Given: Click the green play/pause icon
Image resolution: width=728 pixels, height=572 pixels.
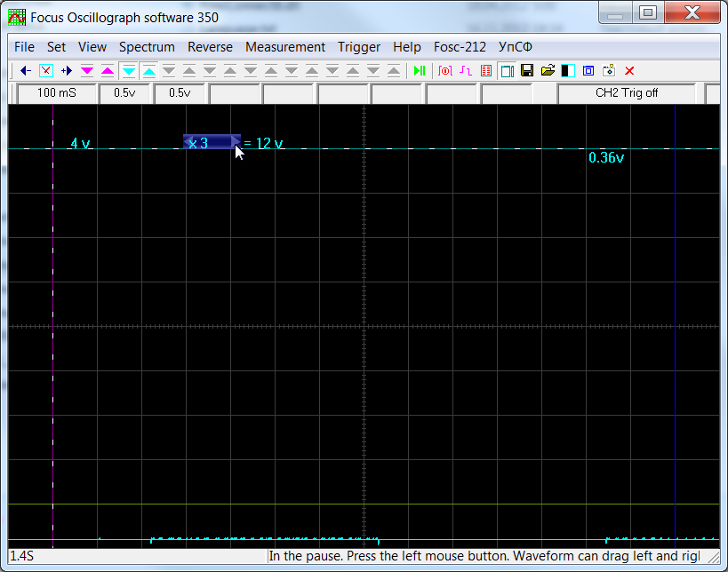Looking at the screenshot, I should coord(420,71).
